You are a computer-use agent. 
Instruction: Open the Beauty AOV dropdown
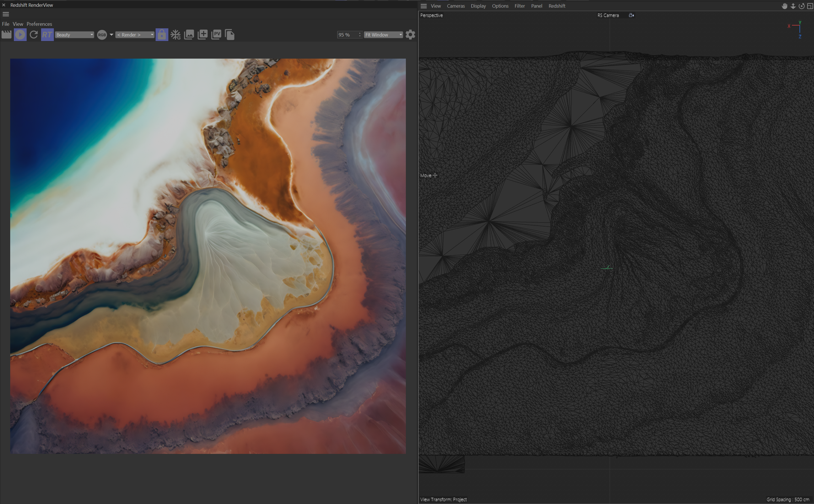[74, 35]
